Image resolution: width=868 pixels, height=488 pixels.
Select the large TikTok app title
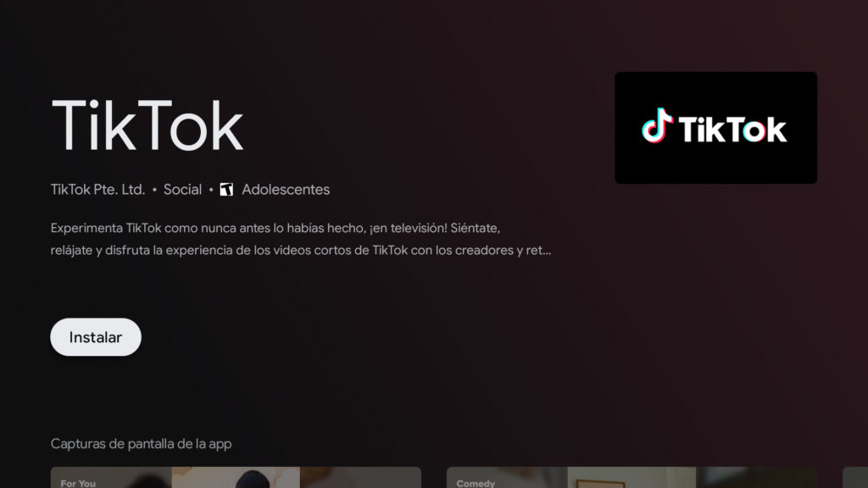(x=147, y=126)
